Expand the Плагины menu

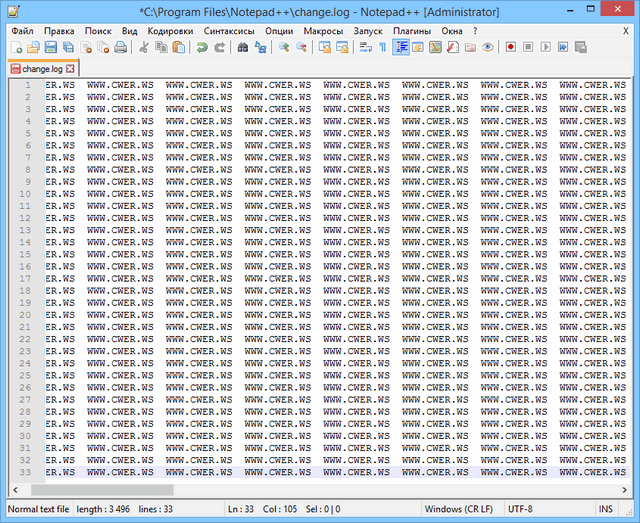click(x=412, y=31)
